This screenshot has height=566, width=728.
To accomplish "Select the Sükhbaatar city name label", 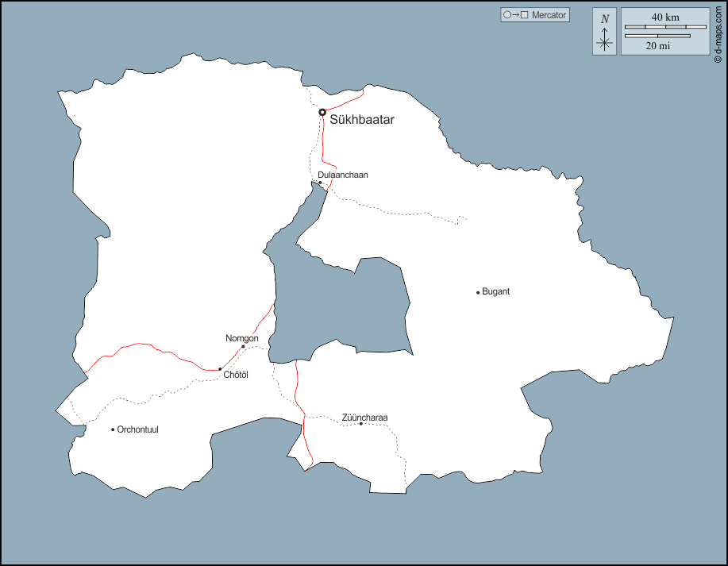I will 362,120.
